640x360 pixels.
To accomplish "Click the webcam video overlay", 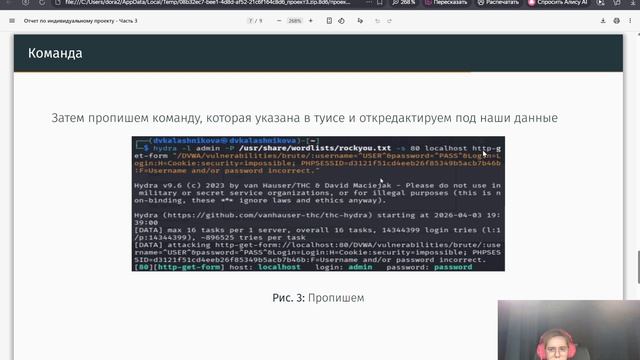I will (x=569, y=330).
